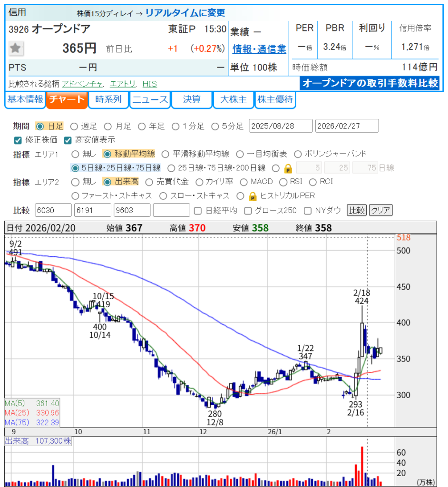Open the 株主優待 tab
The image size is (448, 487).
click(x=275, y=100)
